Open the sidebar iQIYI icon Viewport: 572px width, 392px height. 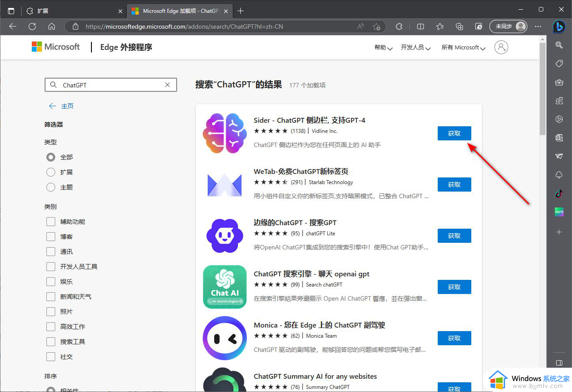click(x=559, y=212)
